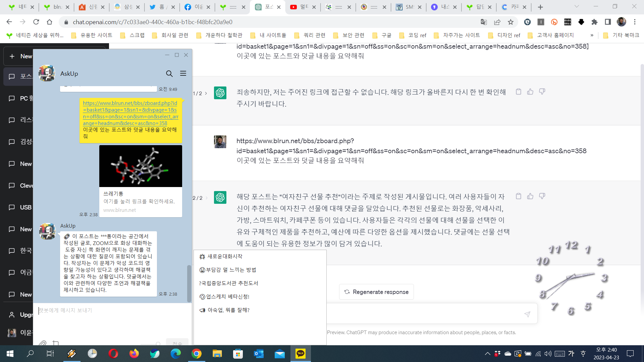Viewport: 644px width, 362px height.
Task: Open the blrun.net URL in yellow bubble
Action: tap(130, 113)
